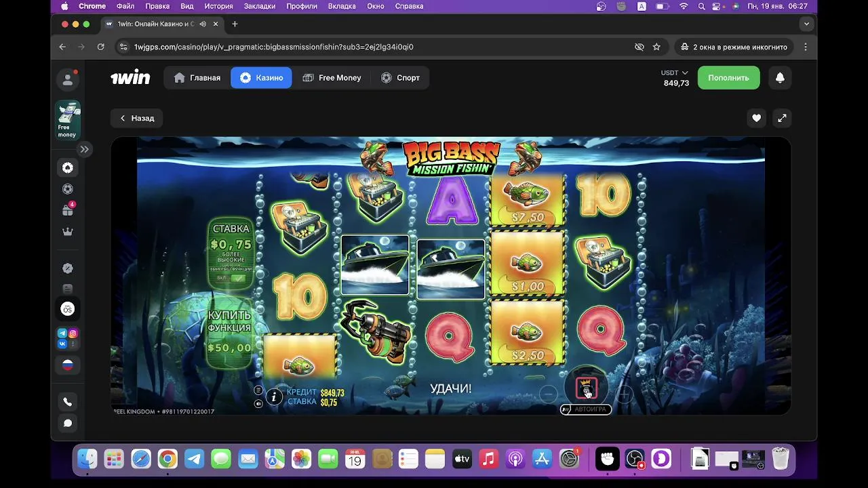The width and height of the screenshot is (868, 488).
Task: Open the profile avatar in the sidebar
Action: (68, 80)
